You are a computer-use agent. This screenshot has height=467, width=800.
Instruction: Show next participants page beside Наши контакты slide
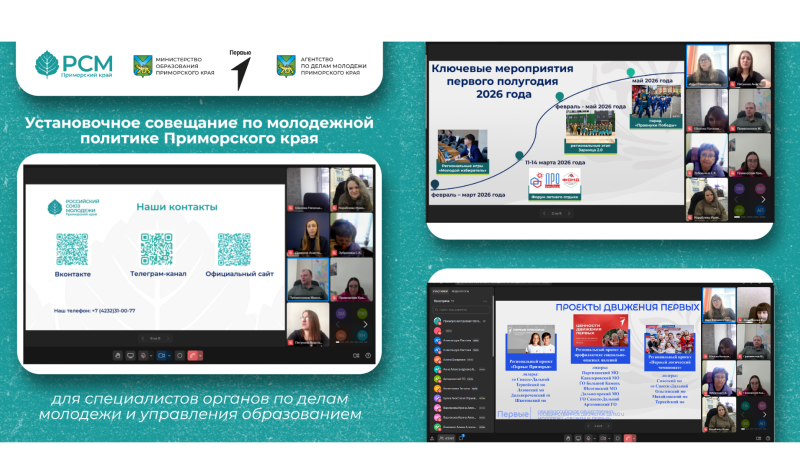coord(366,324)
